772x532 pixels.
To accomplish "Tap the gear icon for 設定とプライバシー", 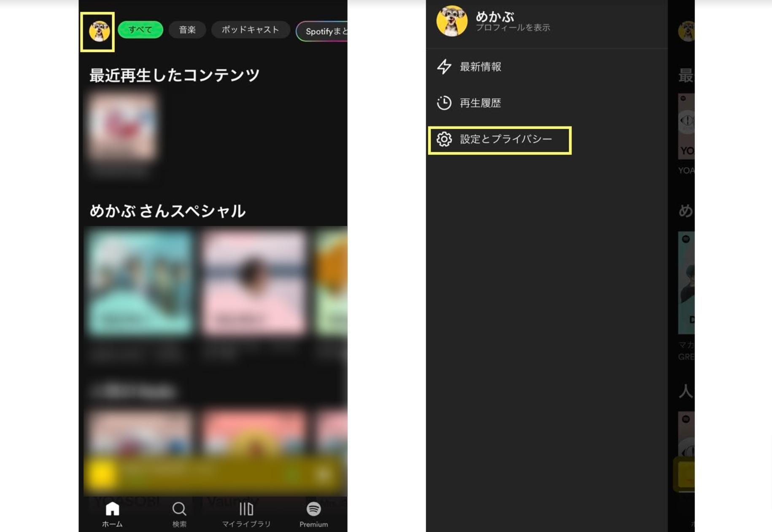I will click(444, 139).
